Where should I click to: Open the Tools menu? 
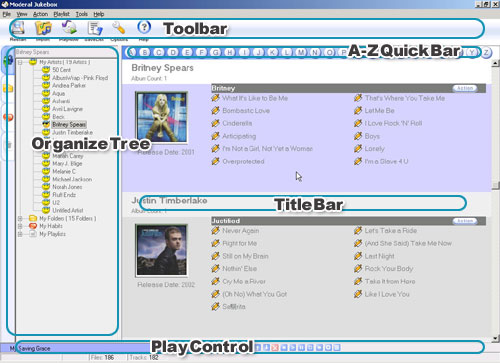coord(82,14)
